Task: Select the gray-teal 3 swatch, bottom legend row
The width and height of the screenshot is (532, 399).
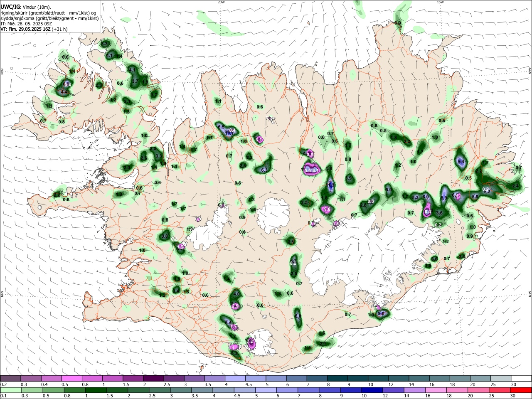Action: point(180,390)
